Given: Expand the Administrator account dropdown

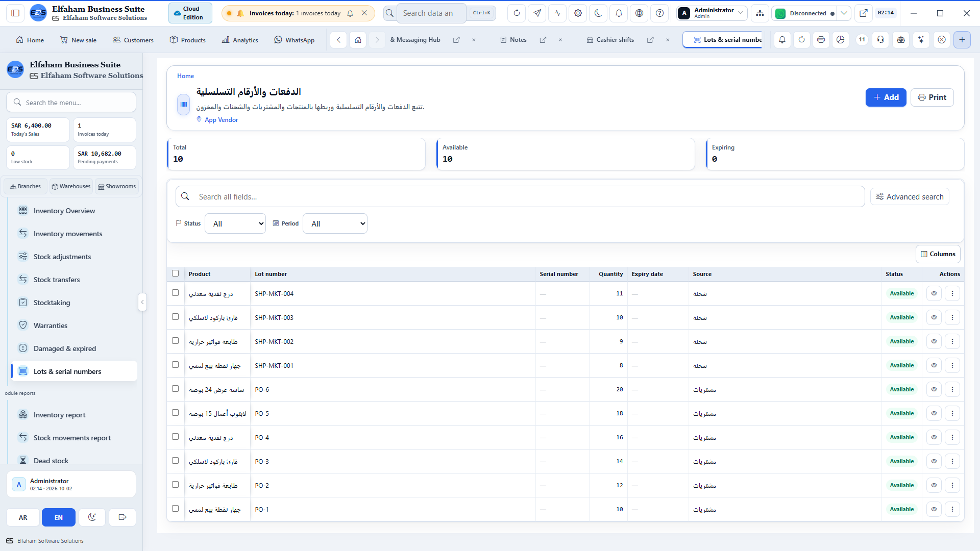Looking at the screenshot, I should tap(713, 13).
